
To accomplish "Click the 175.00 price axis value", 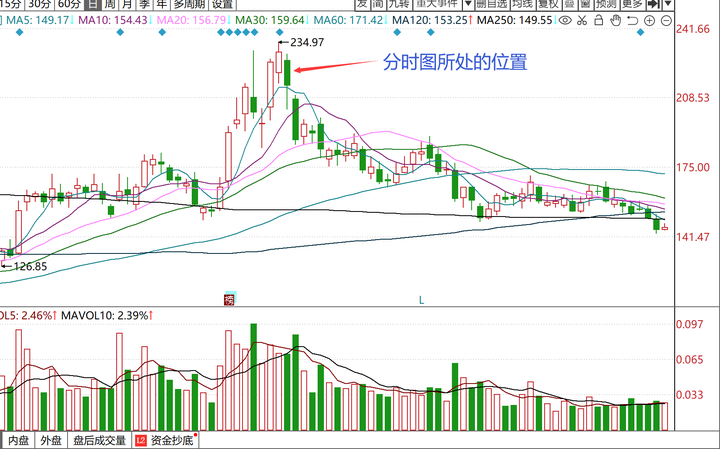I will tap(692, 168).
